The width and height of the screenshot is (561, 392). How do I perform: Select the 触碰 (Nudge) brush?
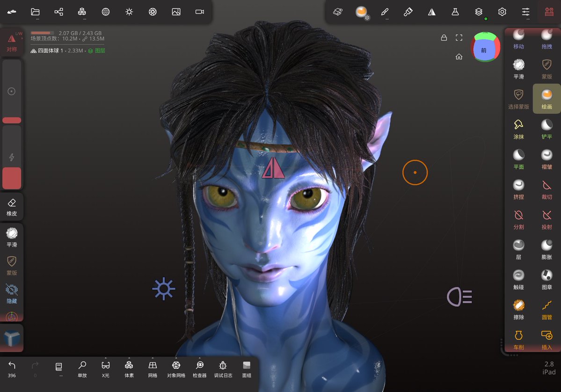(518, 279)
